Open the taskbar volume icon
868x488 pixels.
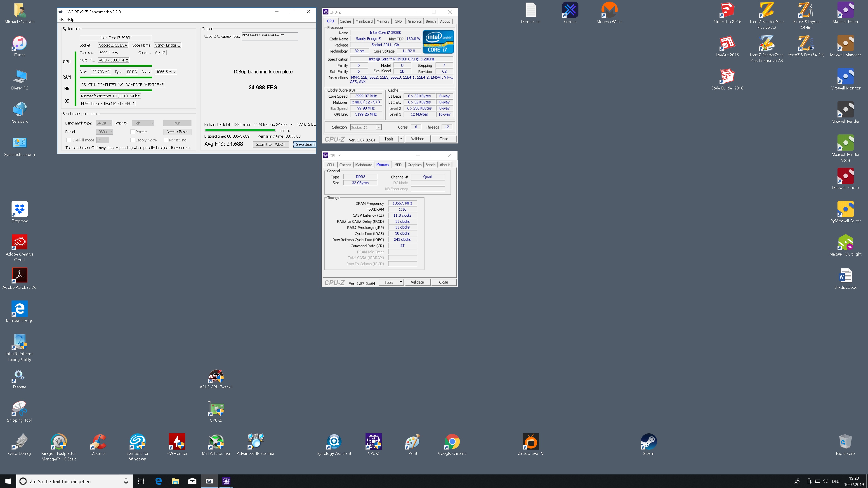[825, 481]
